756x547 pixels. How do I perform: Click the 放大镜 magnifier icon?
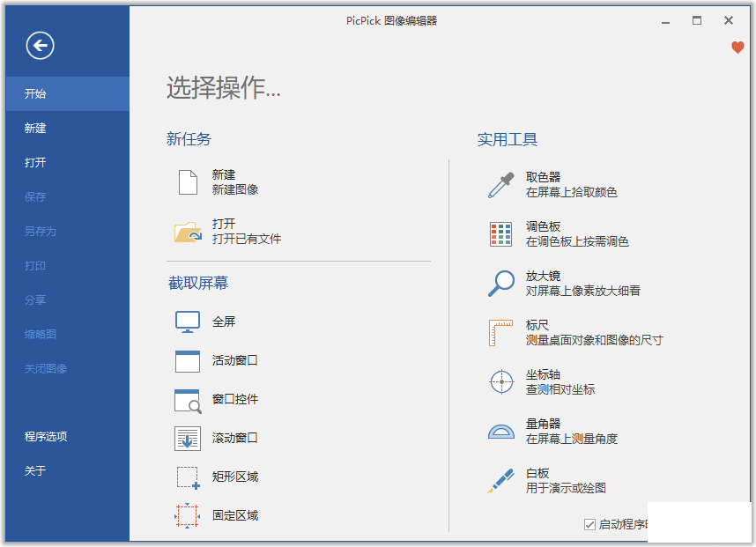501,284
